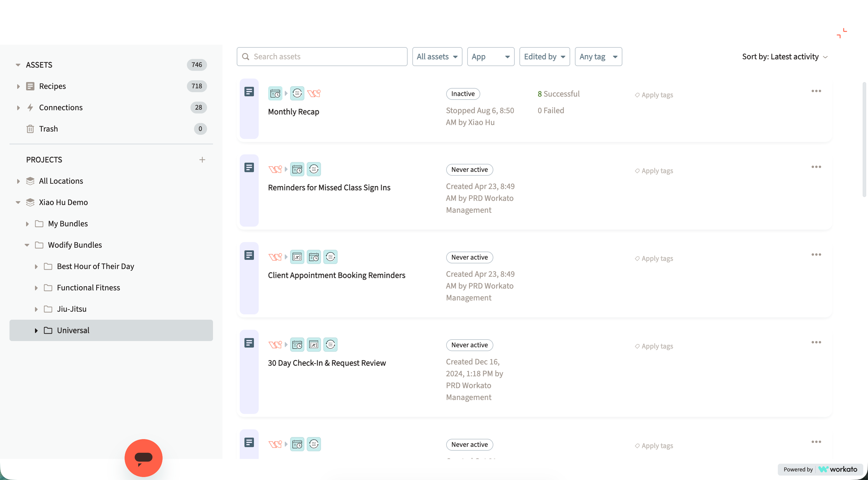Open the All assets filter dropdown
The height and width of the screenshot is (480, 868).
(437, 57)
